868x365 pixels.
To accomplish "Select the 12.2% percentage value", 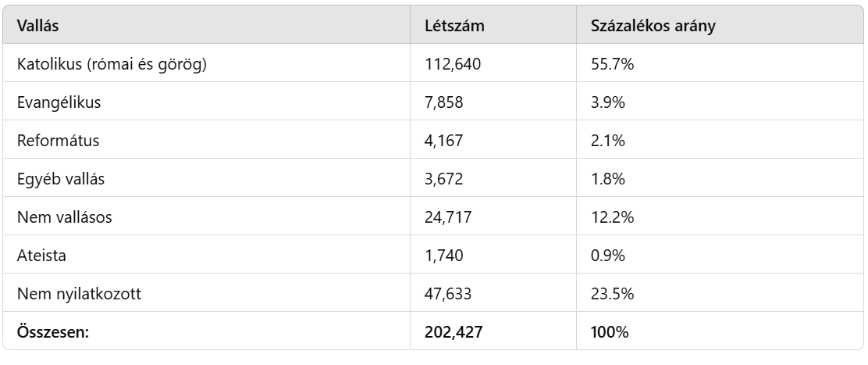I will click(x=612, y=216).
